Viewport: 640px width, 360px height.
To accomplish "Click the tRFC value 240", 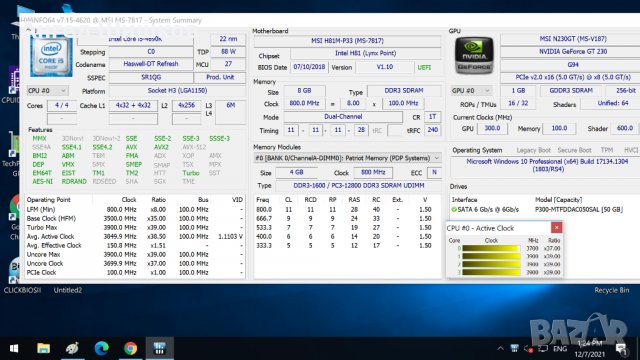I will [432, 130].
